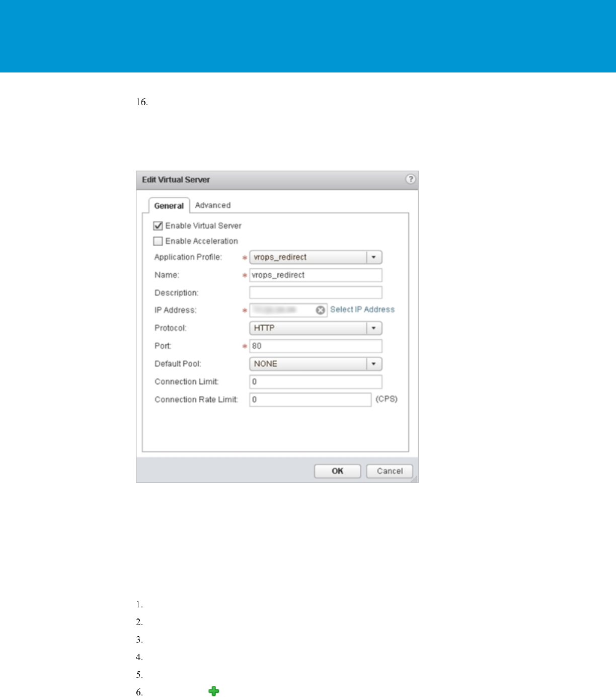The image size is (616, 697).
Task: Clear the IP Address field with X icon
Action: 320,310
